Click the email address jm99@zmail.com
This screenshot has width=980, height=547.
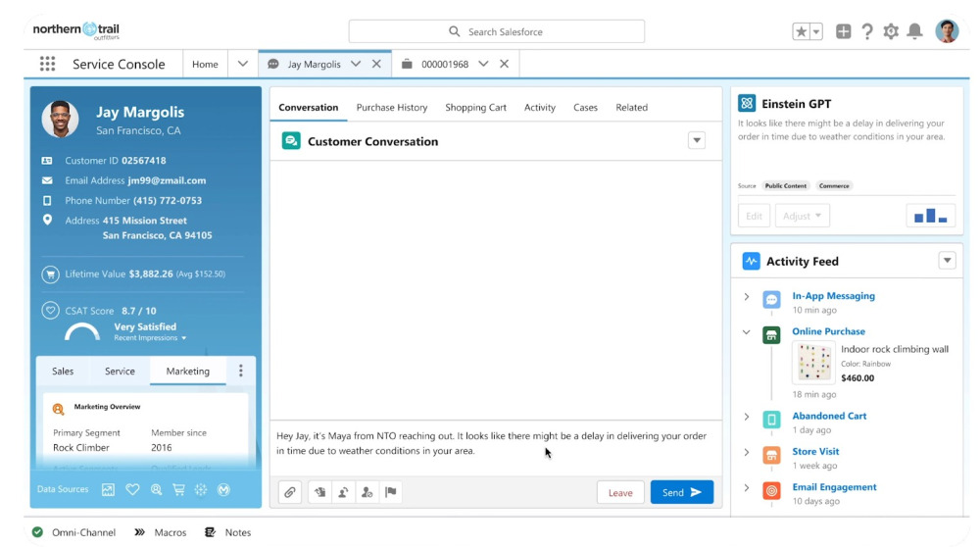(x=167, y=180)
